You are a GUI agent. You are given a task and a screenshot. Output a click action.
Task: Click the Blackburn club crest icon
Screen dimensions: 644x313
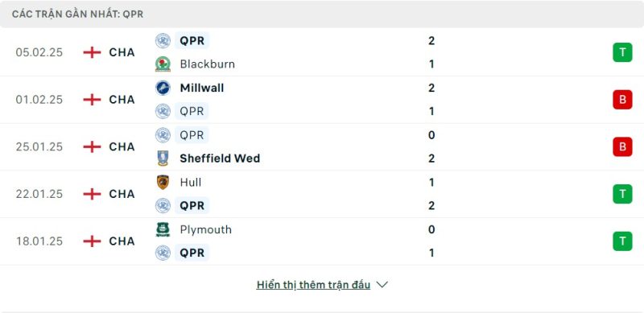[163, 64]
